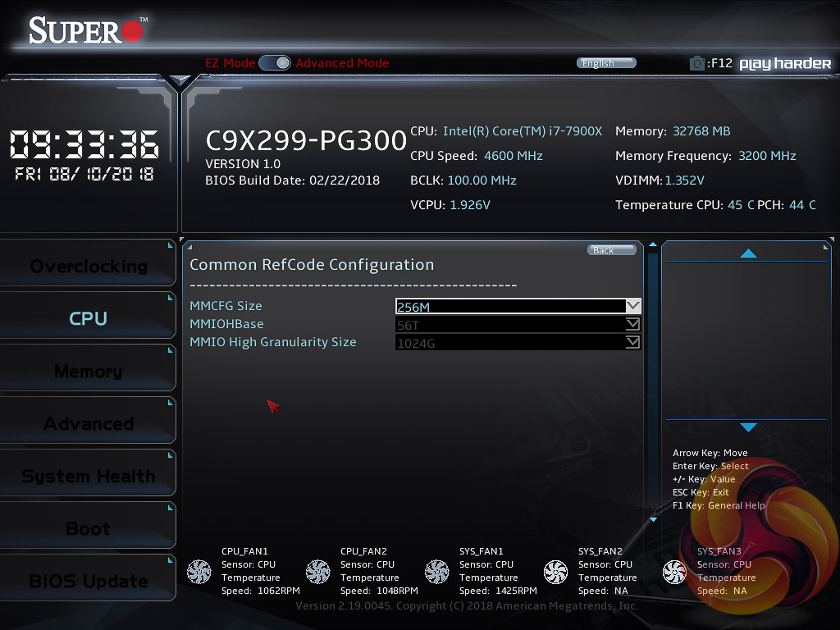Click the VDIMM 1.352V value
This screenshot has width=840, height=630.
pyautogui.click(x=684, y=180)
